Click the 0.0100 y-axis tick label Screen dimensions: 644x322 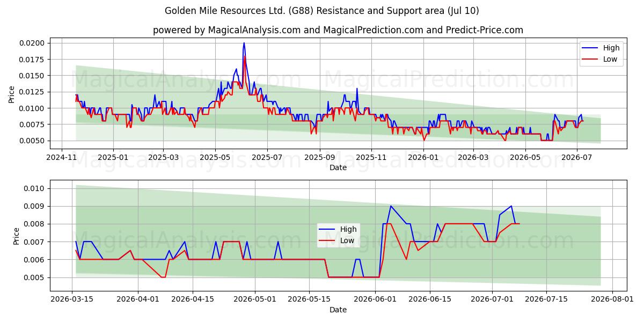(33, 108)
